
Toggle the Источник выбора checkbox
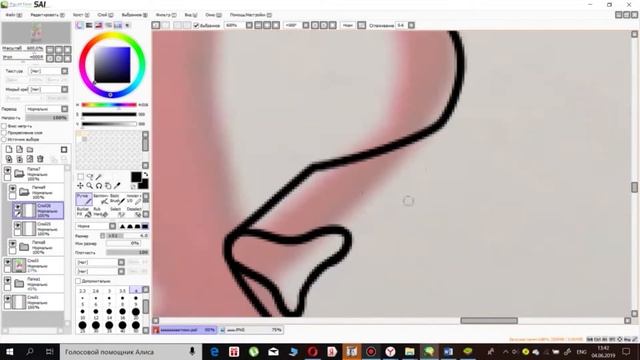[4, 140]
